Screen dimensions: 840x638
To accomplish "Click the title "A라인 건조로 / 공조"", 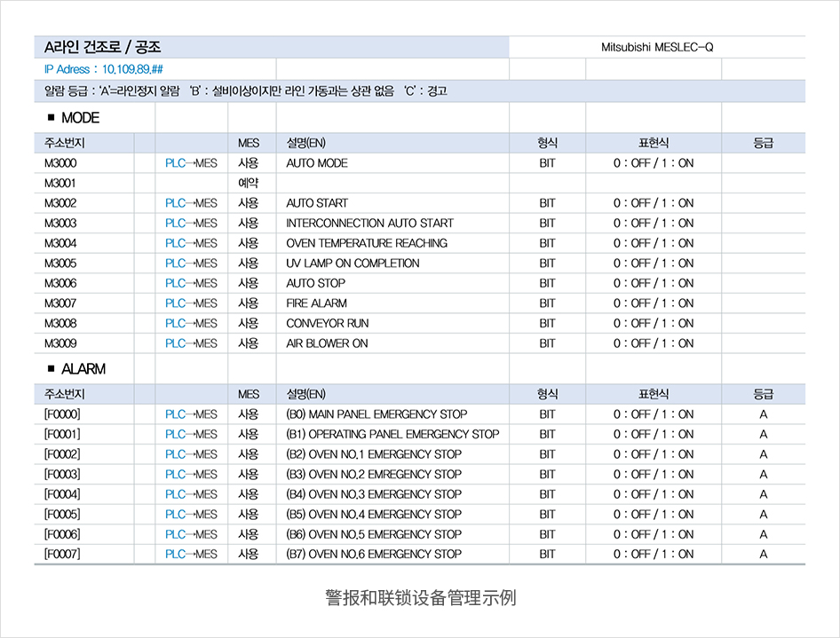I will coord(103,47).
